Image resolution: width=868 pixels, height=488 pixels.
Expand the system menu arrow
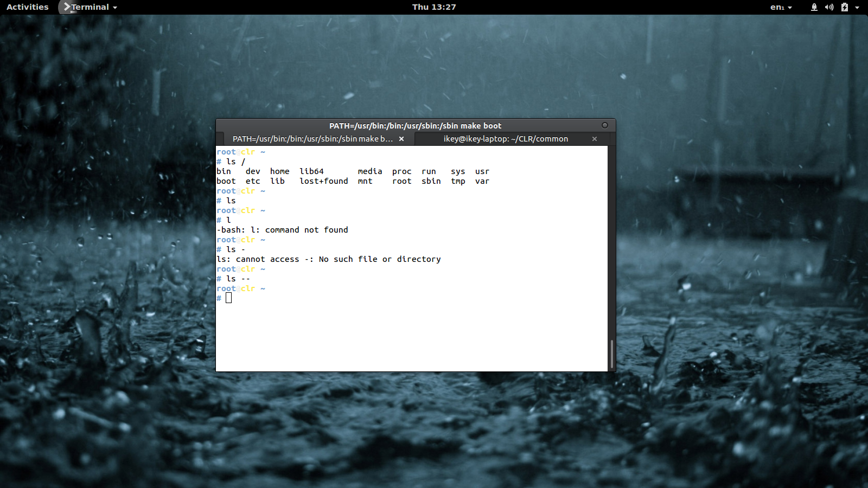(857, 8)
